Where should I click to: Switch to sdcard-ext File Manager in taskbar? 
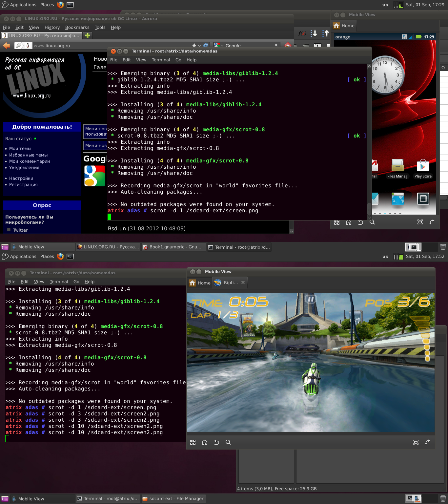173,498
